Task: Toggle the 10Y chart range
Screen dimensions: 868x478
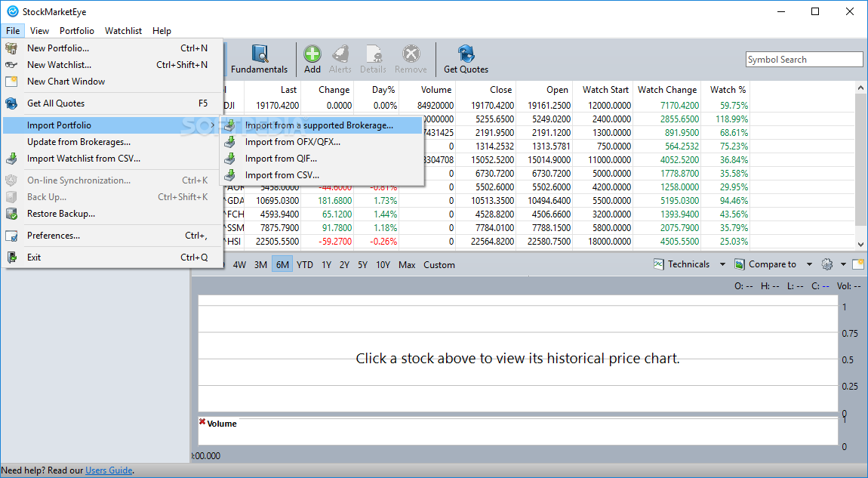Action: pos(383,265)
